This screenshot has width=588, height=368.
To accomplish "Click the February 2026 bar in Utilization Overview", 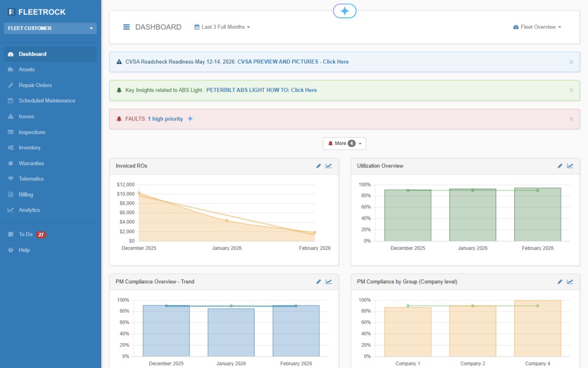I will click(x=537, y=215).
